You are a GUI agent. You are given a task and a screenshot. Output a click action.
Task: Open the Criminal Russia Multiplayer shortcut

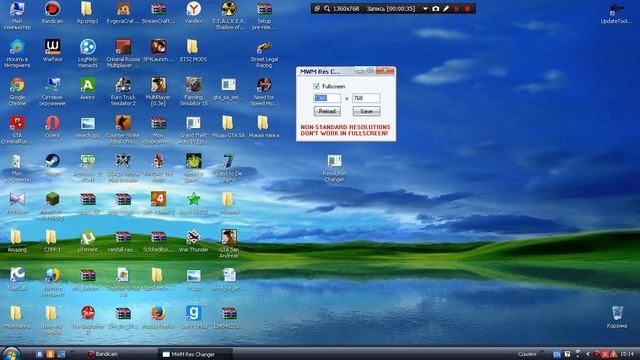123,53
